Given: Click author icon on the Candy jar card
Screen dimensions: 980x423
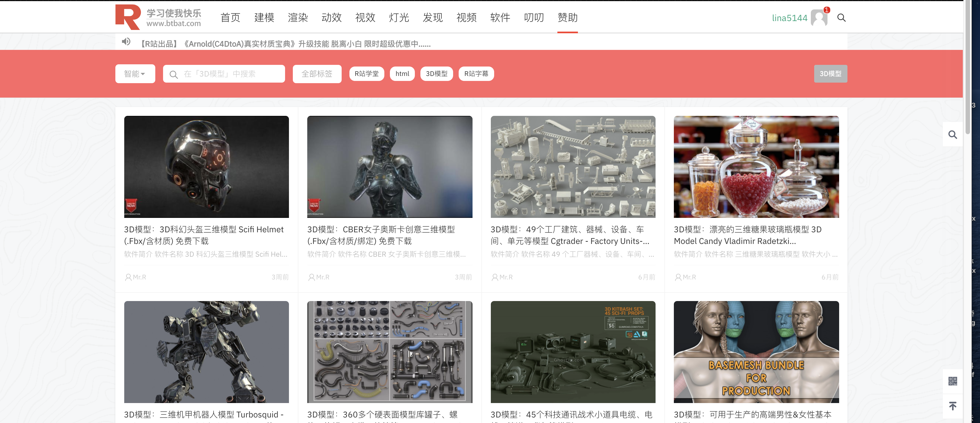Looking at the screenshot, I should coord(678,277).
